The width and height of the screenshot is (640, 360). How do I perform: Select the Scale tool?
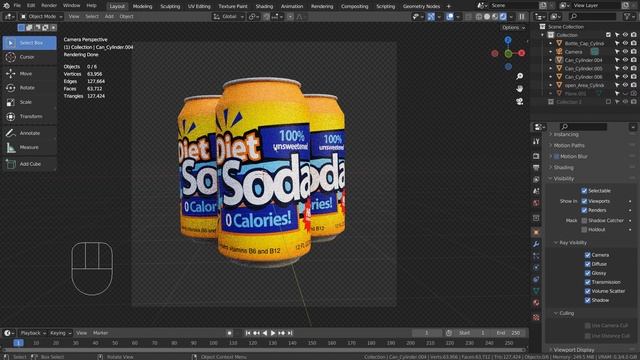click(30, 102)
